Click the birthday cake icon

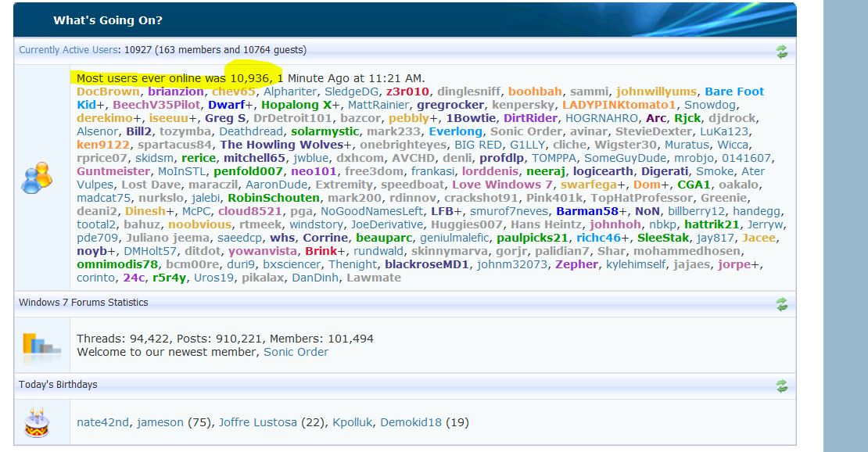pos(37,422)
